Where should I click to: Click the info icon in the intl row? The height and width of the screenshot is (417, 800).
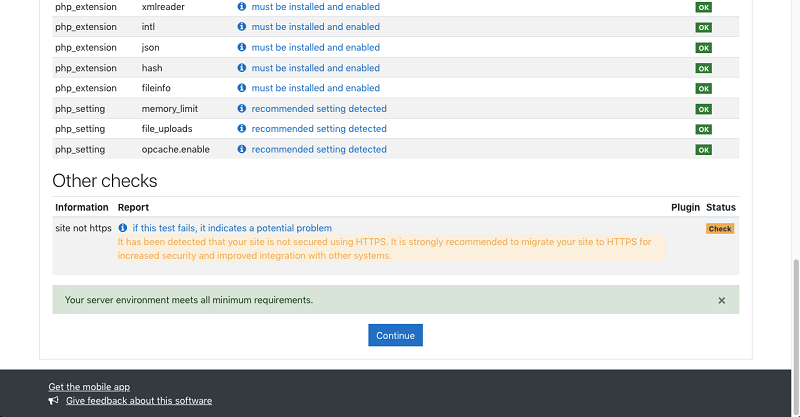click(242, 27)
